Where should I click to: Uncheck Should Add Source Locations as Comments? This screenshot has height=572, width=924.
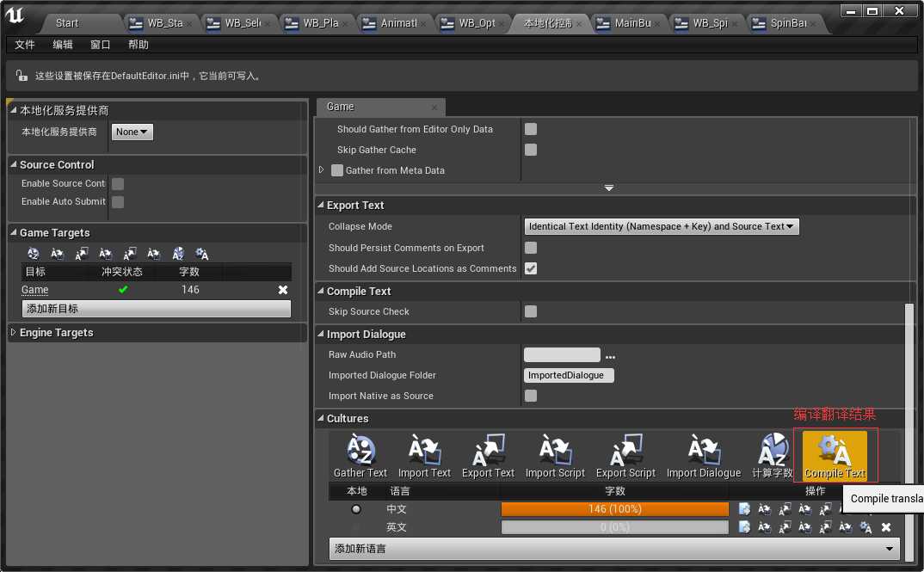pos(531,268)
